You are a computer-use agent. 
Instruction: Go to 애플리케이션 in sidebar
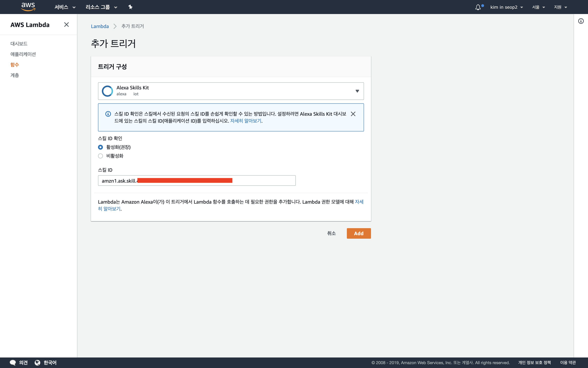click(23, 54)
